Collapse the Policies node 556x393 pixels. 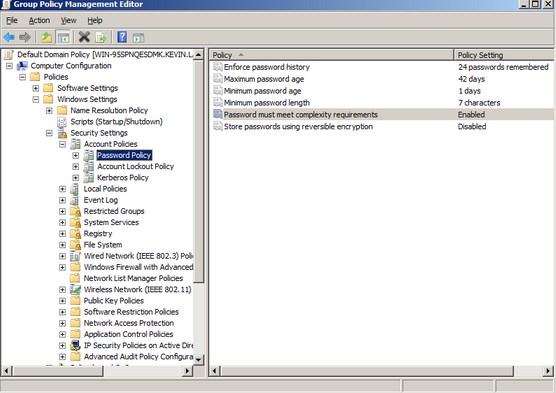click(23, 77)
